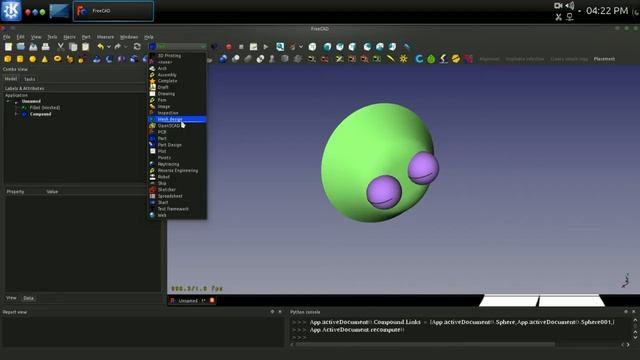This screenshot has height=360, width=640.
Task: Click the volume speaker tray icon
Action: click(x=570, y=6)
